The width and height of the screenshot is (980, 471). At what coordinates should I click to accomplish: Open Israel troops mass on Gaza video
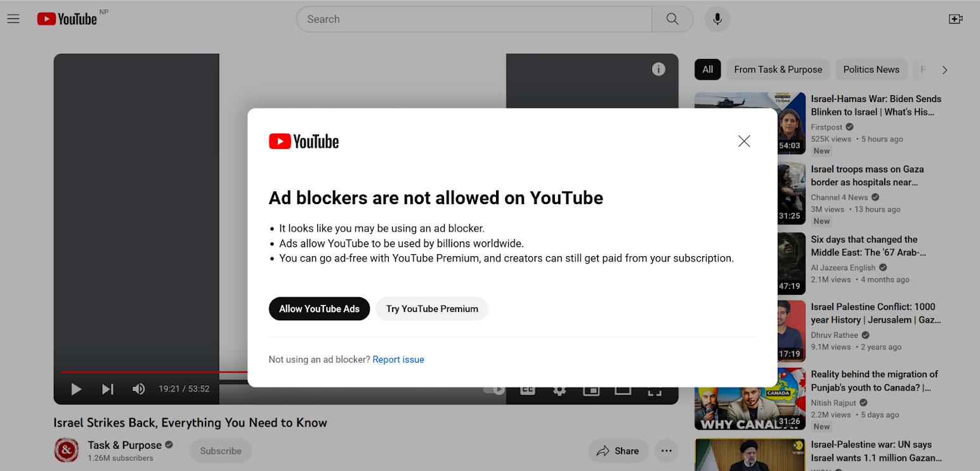867,176
